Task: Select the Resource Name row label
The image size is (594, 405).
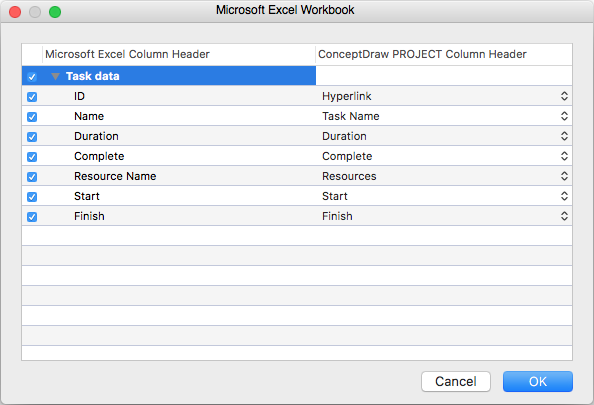Action: click(x=115, y=176)
